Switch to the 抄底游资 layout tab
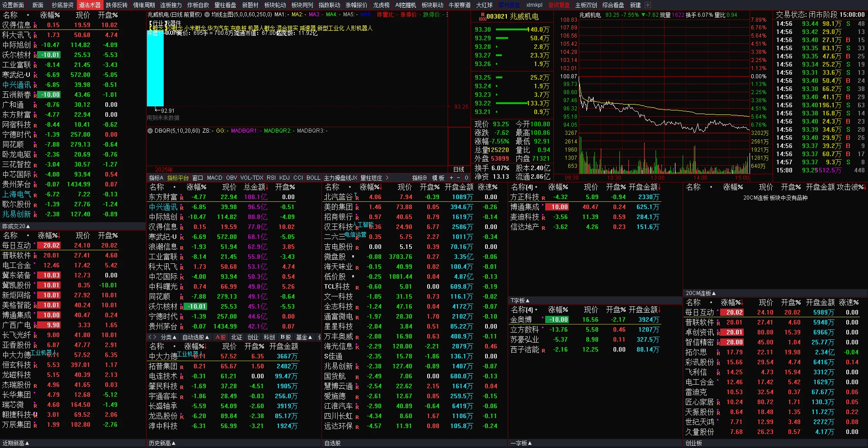This screenshot has height=448, width=868. pyautogui.click(x=62, y=5)
